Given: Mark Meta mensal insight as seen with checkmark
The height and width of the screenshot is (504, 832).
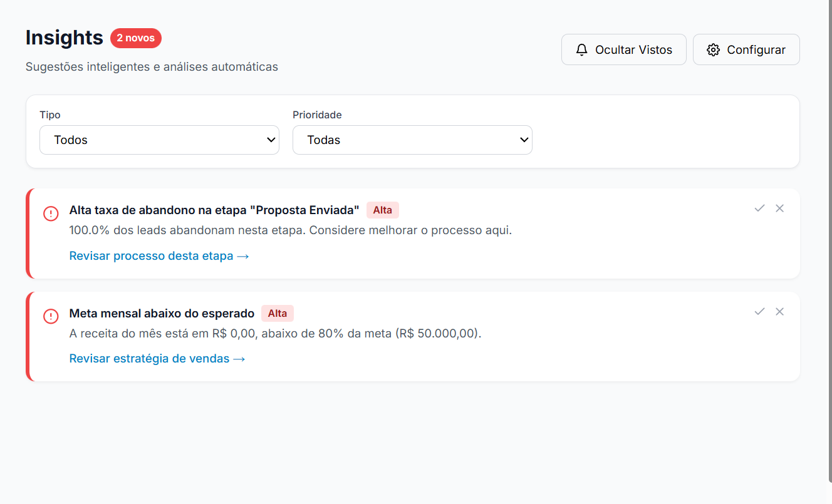Looking at the screenshot, I should coord(759,311).
